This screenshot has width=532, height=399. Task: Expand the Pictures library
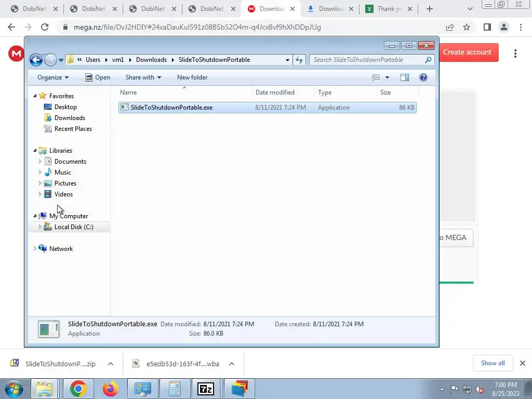tap(40, 183)
